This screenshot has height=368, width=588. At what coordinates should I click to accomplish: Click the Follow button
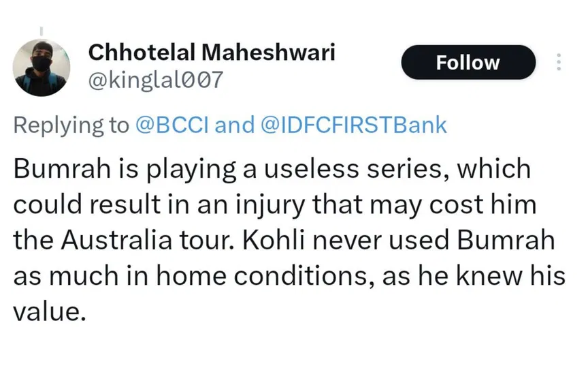coord(468,63)
